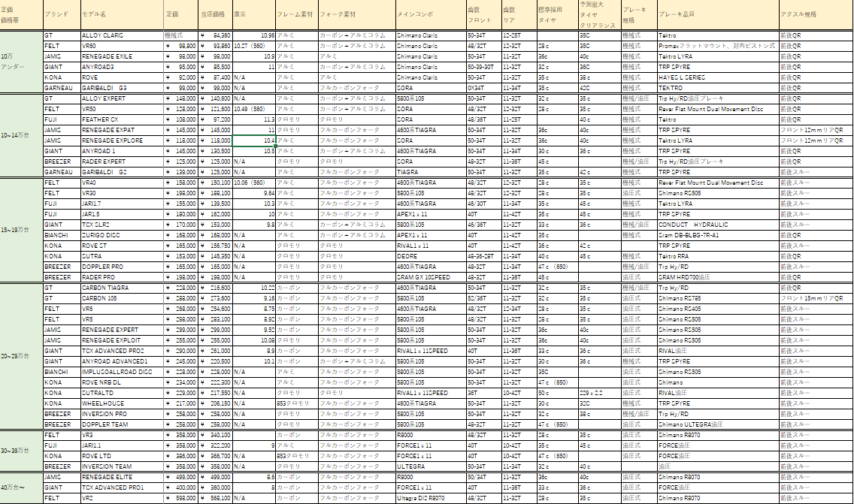
Task: Select the TCX ADVANCED PRO2 cell
Action: pos(121,350)
